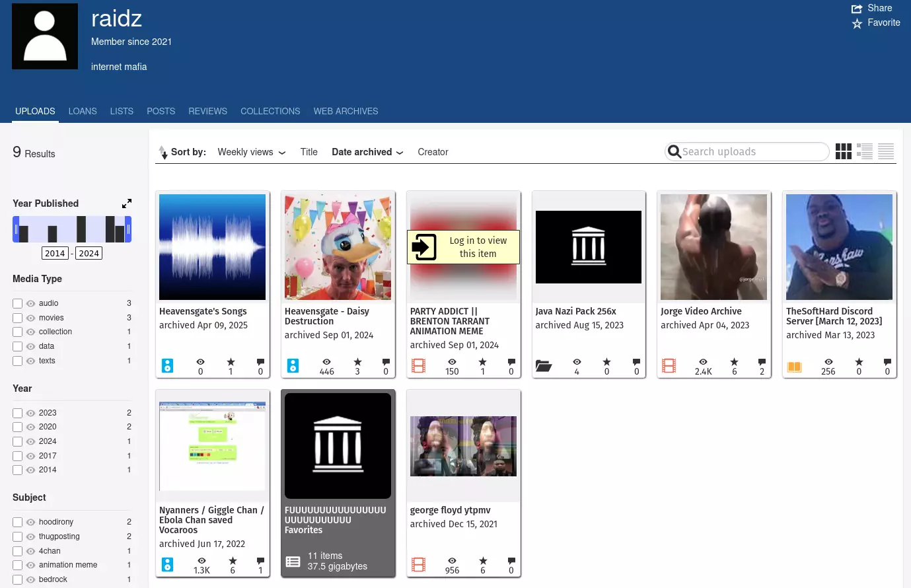Check the 2023 year filter
Screen dimensions: 911x588
point(18,413)
